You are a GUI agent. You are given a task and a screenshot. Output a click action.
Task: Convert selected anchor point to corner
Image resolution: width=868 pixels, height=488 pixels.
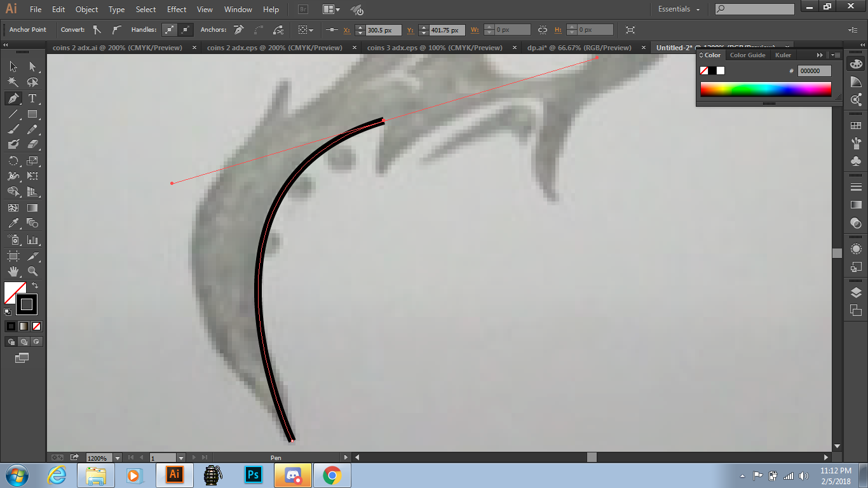point(97,30)
